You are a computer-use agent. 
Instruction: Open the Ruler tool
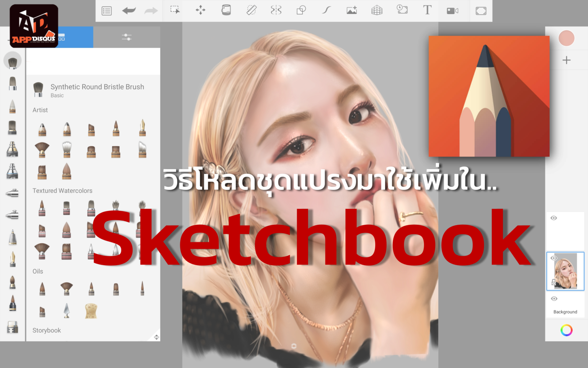tap(251, 10)
